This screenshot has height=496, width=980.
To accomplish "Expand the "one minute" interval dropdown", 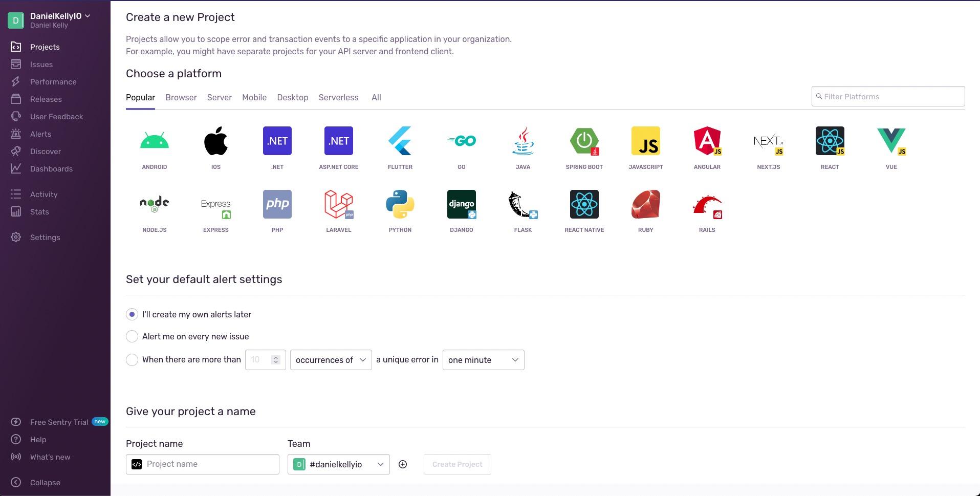I will click(x=483, y=360).
